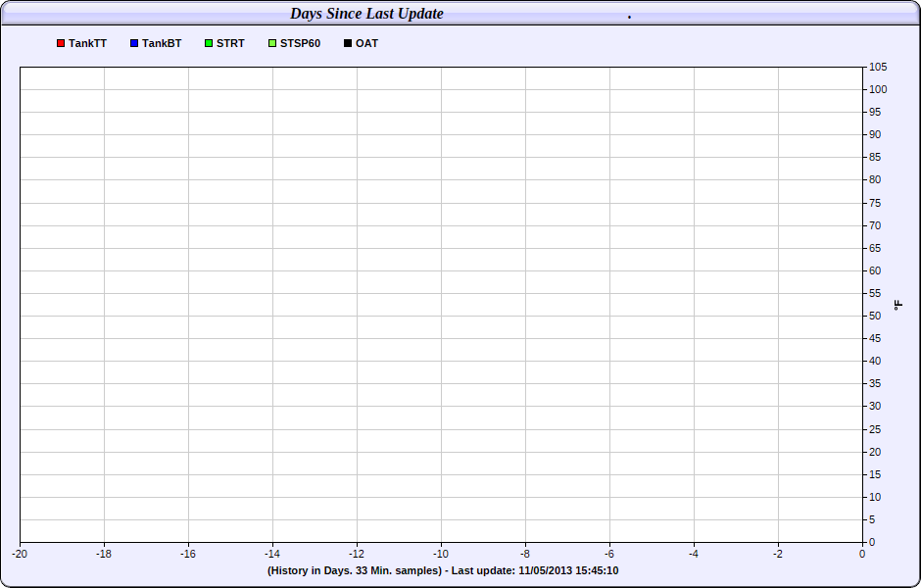Select the OAT legend label

(x=367, y=43)
